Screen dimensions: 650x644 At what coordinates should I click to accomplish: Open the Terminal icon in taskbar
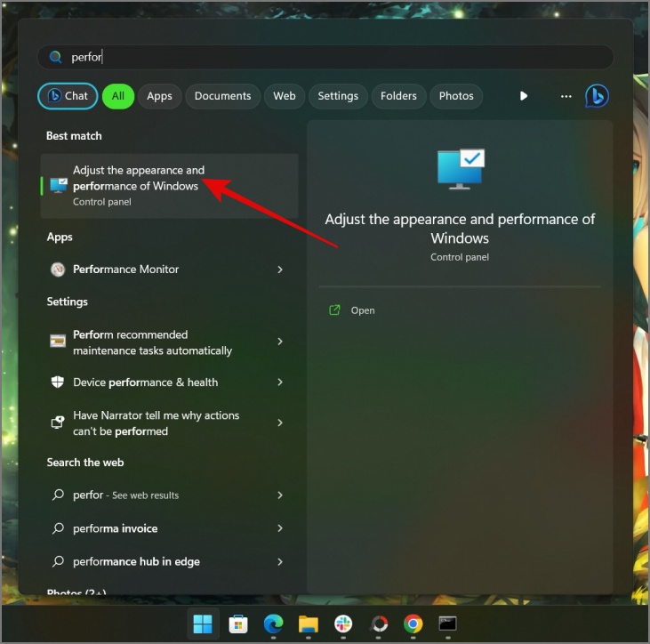tap(447, 624)
